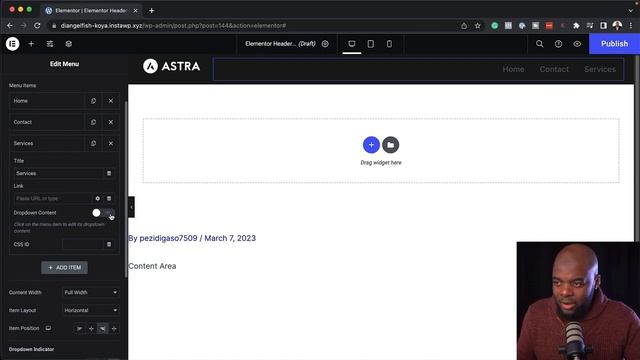The height and width of the screenshot is (360, 640).
Task: Click the ADD ITEM button
Action: point(64,268)
